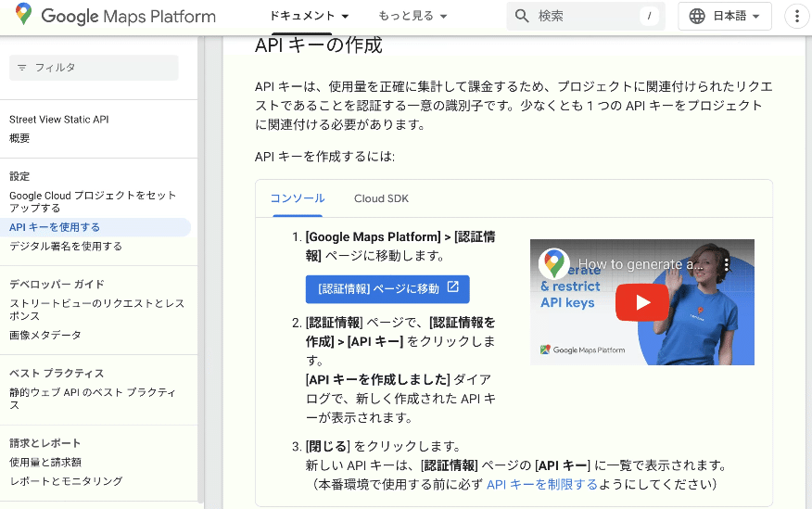Screen dimensions: 812x509
Task: Click the search magnifier icon
Action: click(522, 16)
